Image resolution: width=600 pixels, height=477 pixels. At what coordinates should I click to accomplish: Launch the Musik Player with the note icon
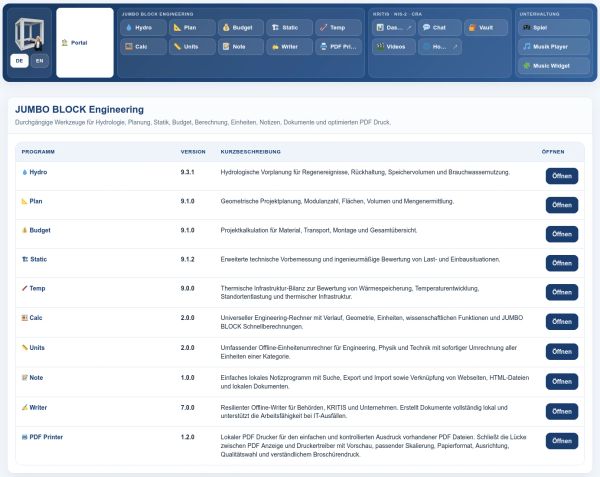tap(554, 47)
